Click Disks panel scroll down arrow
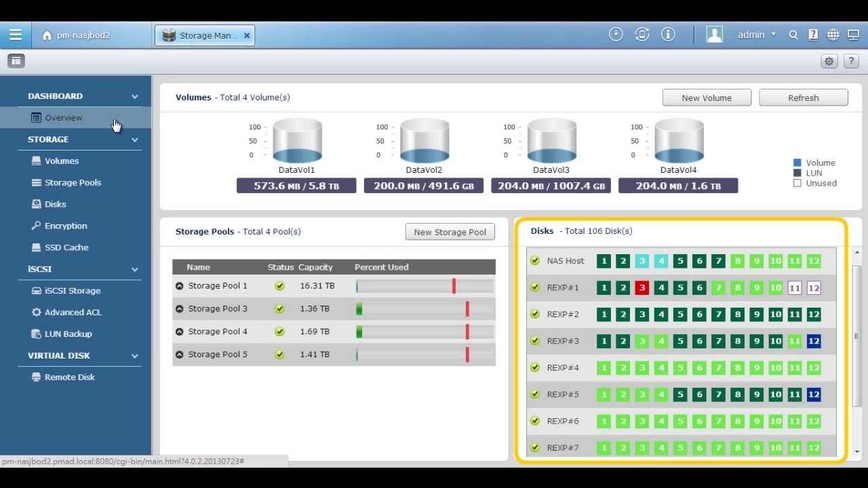Screen dimensions: 868x488 pyautogui.click(x=857, y=451)
